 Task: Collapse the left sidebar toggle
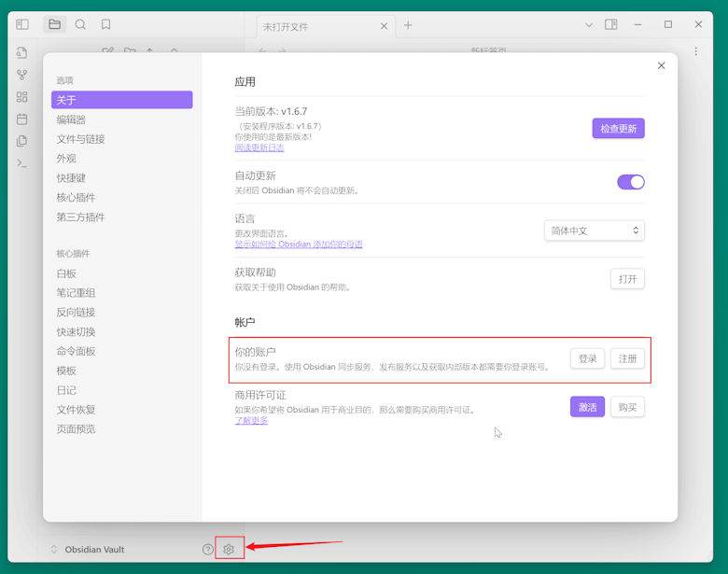tap(22, 25)
